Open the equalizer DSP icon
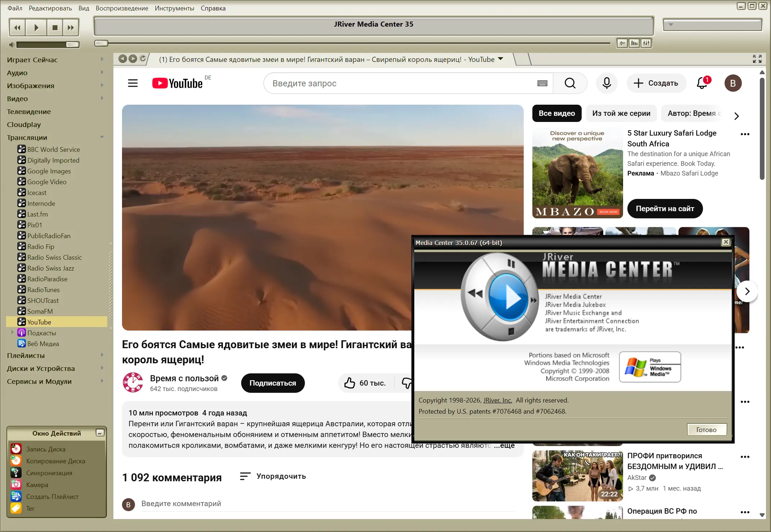 coord(646,44)
